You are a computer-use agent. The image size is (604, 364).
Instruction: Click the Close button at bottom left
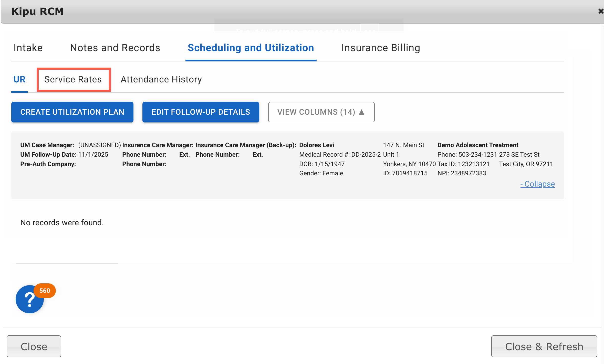coord(34,346)
